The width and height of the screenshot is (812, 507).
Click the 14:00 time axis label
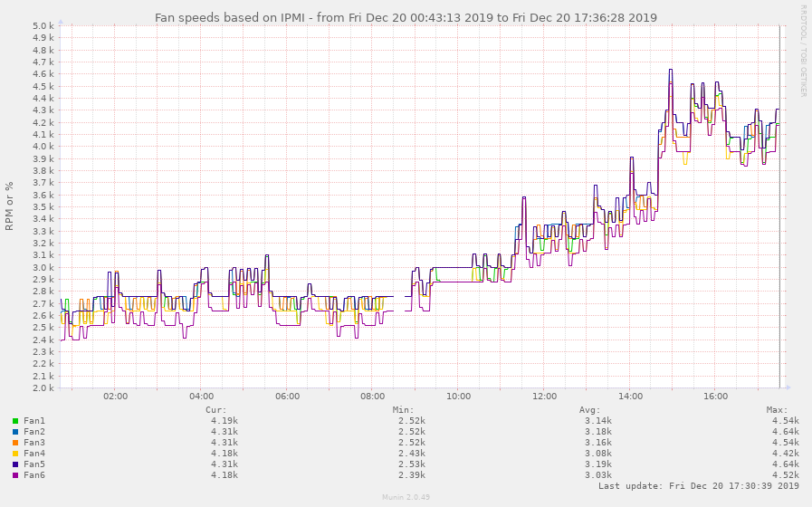(630, 397)
